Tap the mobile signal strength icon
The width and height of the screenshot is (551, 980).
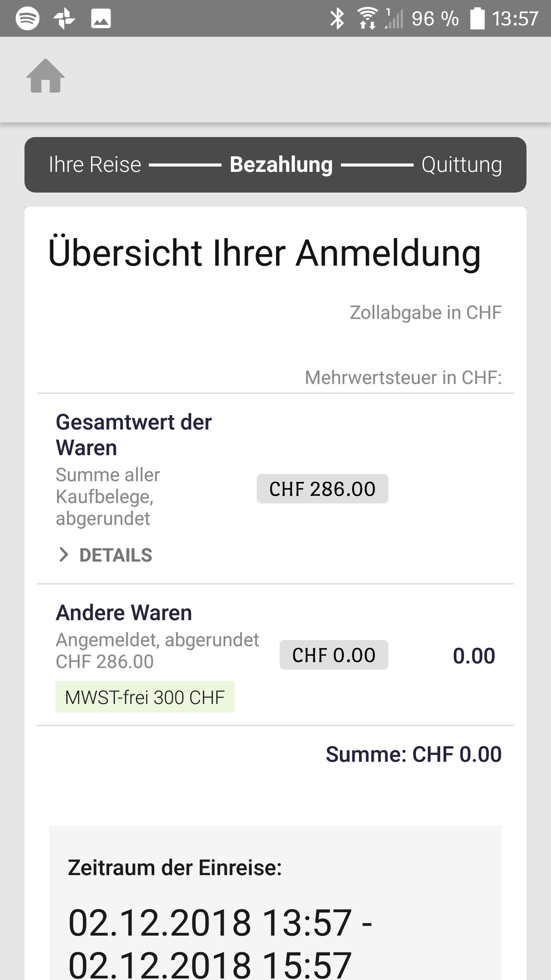394,18
